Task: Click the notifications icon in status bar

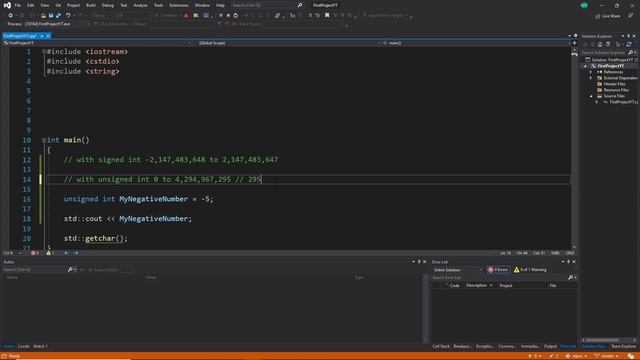Action: tap(631, 356)
